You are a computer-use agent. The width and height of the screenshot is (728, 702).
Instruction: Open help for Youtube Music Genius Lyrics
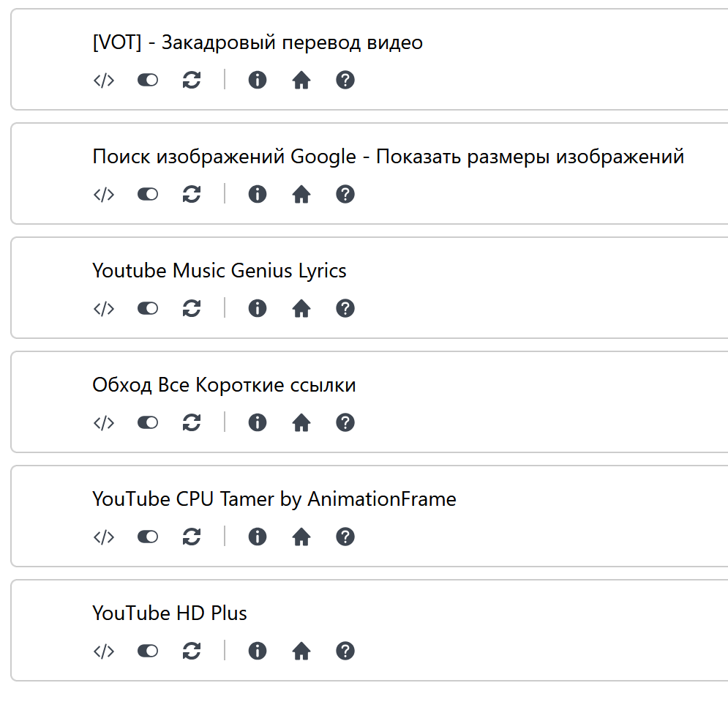(x=345, y=308)
